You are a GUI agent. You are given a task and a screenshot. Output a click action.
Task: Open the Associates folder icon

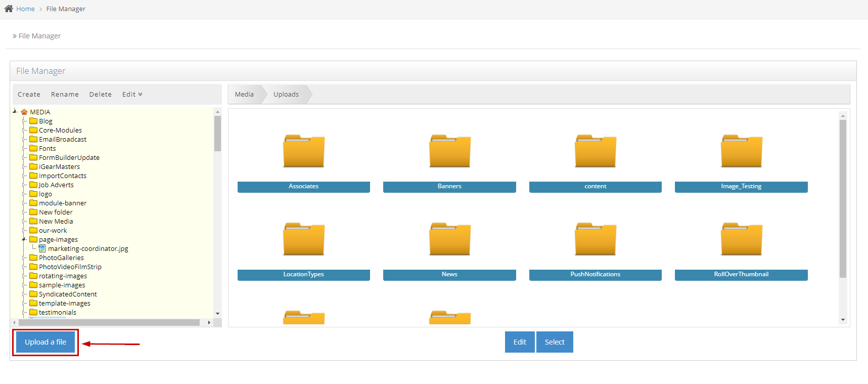click(x=303, y=151)
